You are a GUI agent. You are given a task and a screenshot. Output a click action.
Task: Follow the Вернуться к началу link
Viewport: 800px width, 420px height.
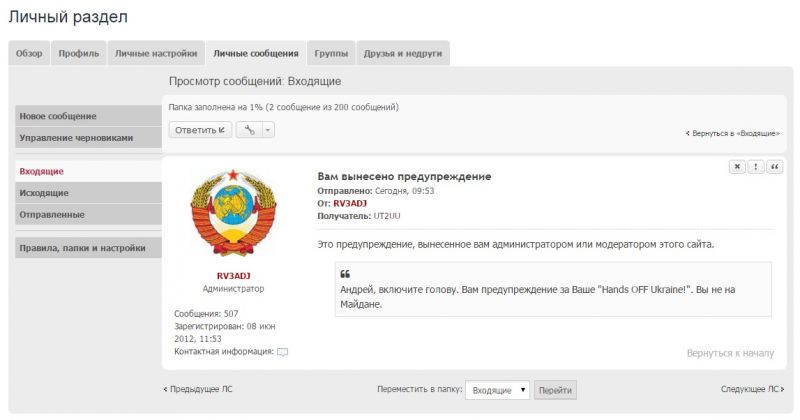point(730,353)
